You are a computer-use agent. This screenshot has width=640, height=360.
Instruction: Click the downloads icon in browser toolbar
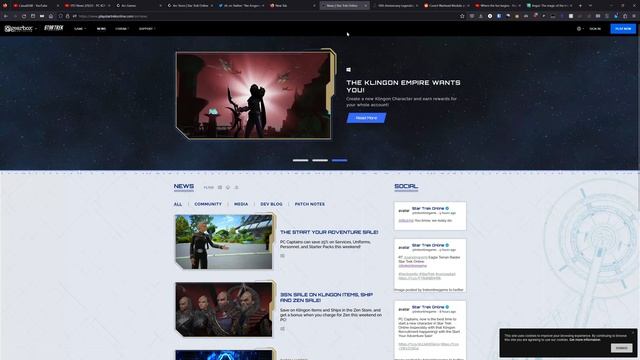click(x=481, y=16)
